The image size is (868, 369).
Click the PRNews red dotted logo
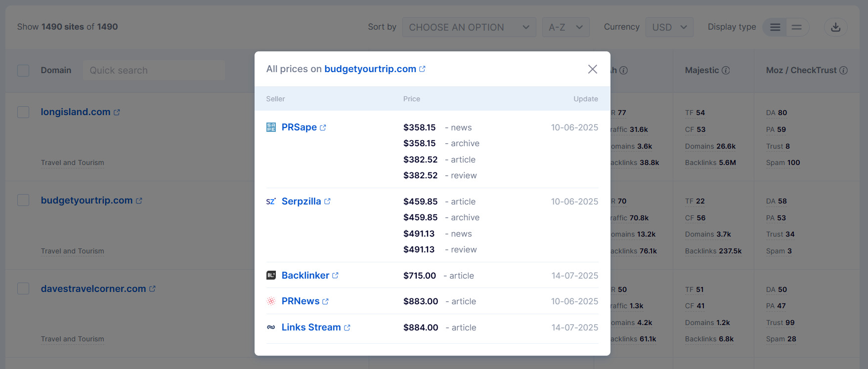(271, 301)
